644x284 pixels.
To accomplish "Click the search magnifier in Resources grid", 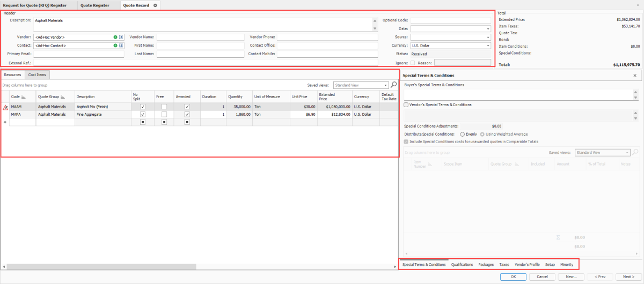I will click(x=394, y=85).
